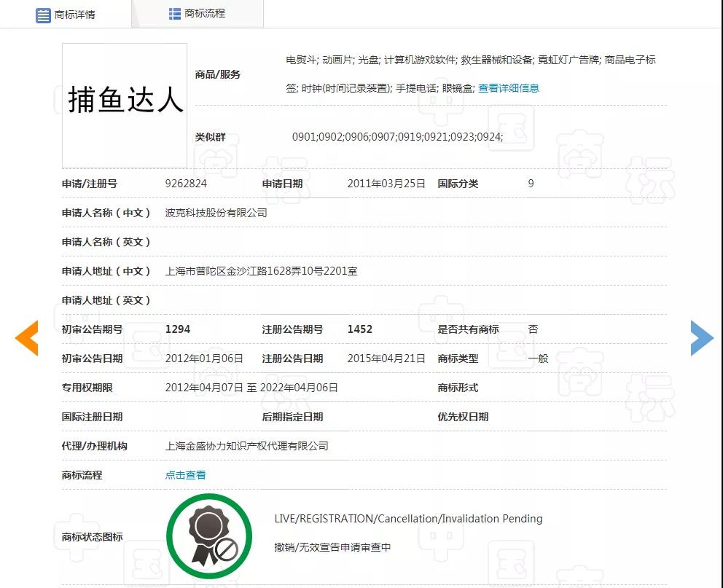The image size is (723, 588).
Task: Select the 申请/注册号 label
Action: (x=90, y=184)
